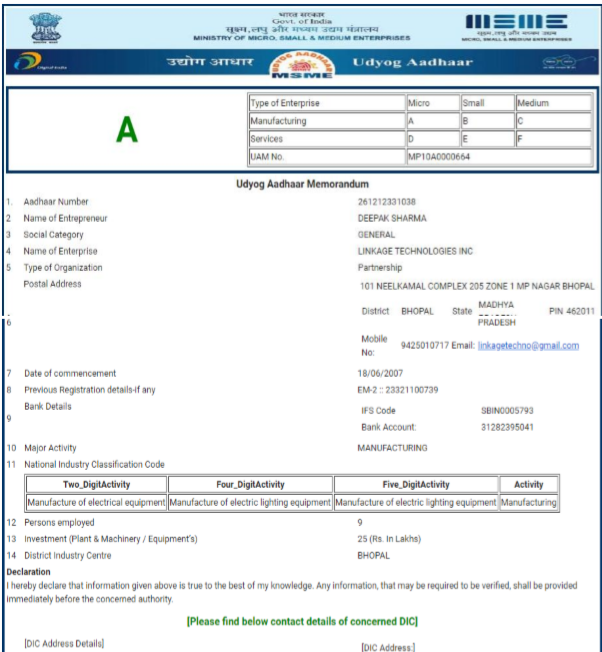Click cell Manufacture of electrical equipment
This screenshot has width=602, height=652.
[96, 502]
